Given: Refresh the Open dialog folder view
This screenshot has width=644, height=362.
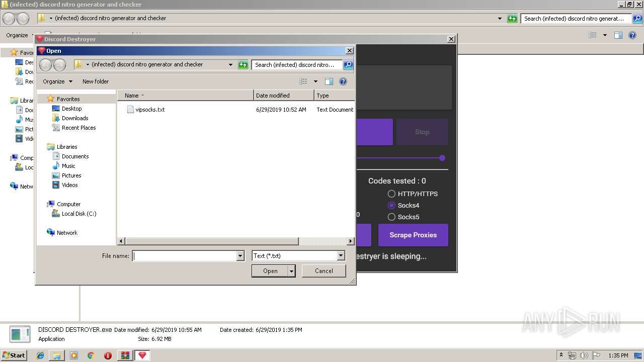Looking at the screenshot, I should pos(243,64).
